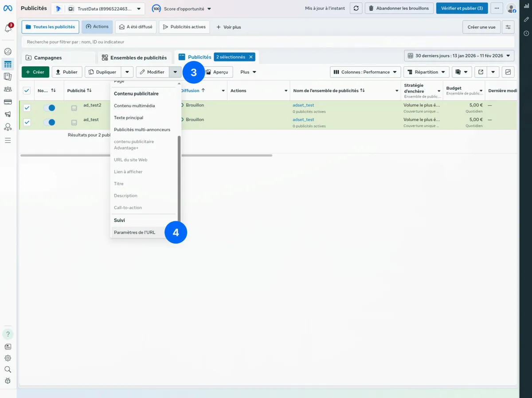Report a problem via the bug icon

coord(8,381)
